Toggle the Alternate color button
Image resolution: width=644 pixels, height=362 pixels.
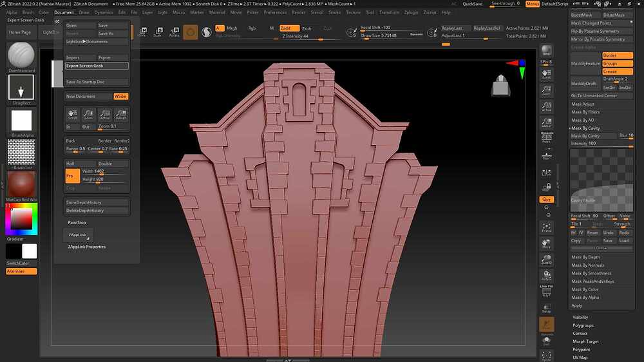[21, 271]
